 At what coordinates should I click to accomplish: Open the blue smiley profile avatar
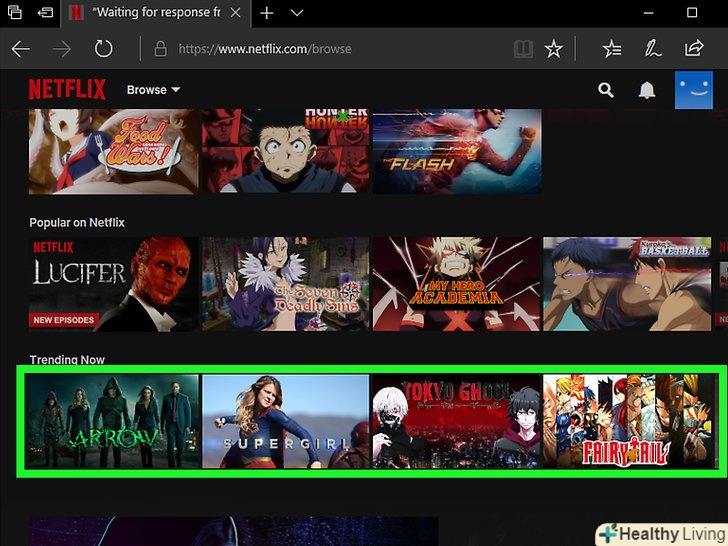694,90
